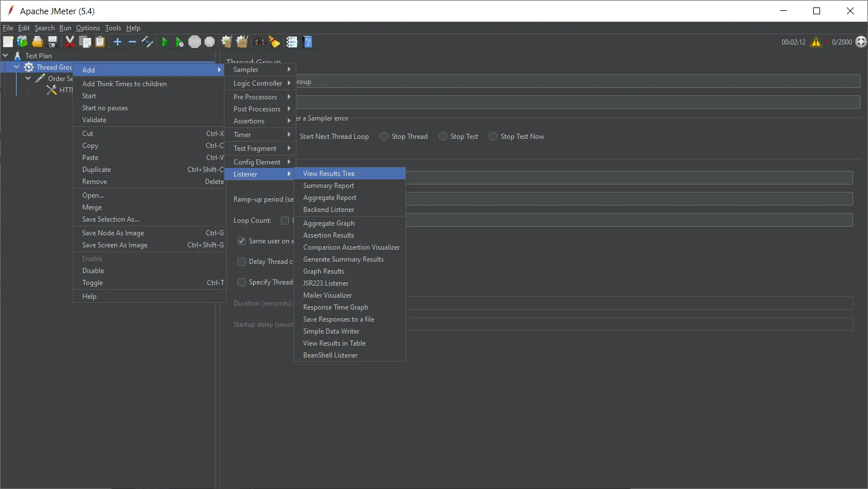The image size is (868, 489).
Task: Choose View Results in Table listener
Action: tap(349, 343)
